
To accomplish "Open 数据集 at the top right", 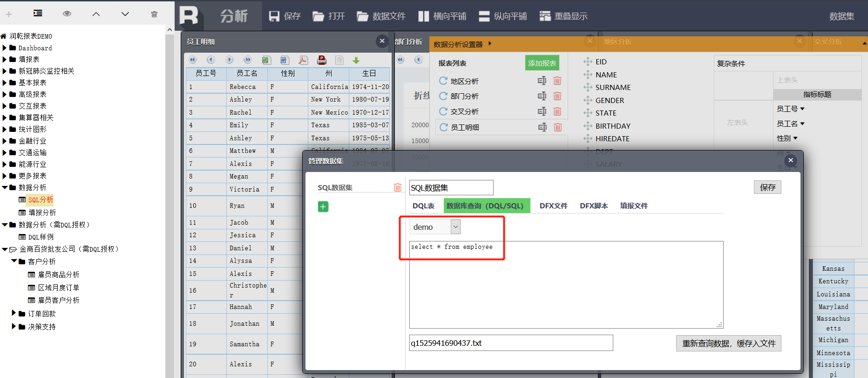I will tap(841, 16).
